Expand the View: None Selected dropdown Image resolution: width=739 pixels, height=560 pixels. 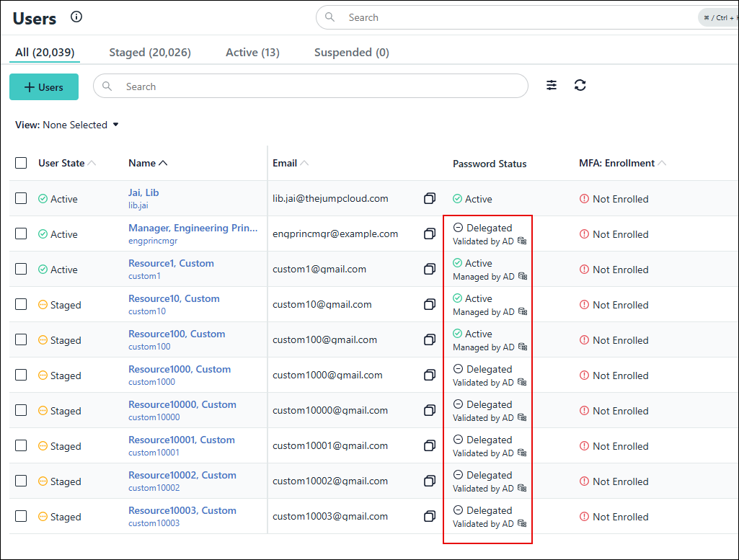[x=67, y=125]
